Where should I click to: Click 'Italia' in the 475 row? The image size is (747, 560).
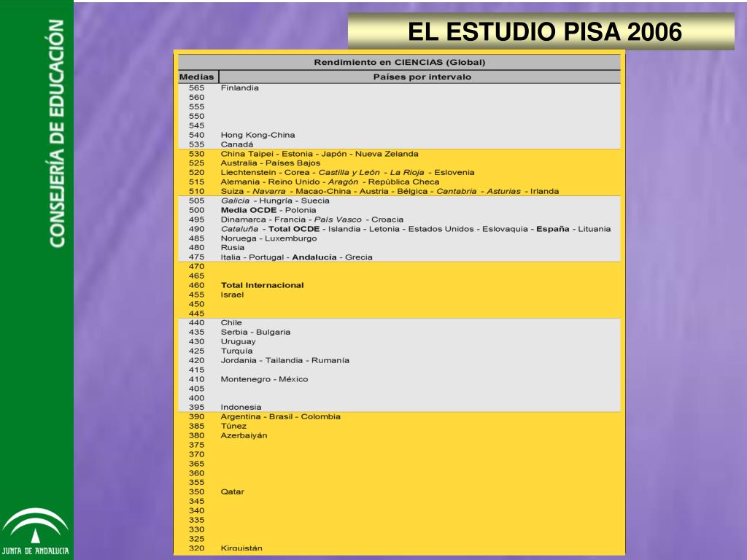coord(231,257)
